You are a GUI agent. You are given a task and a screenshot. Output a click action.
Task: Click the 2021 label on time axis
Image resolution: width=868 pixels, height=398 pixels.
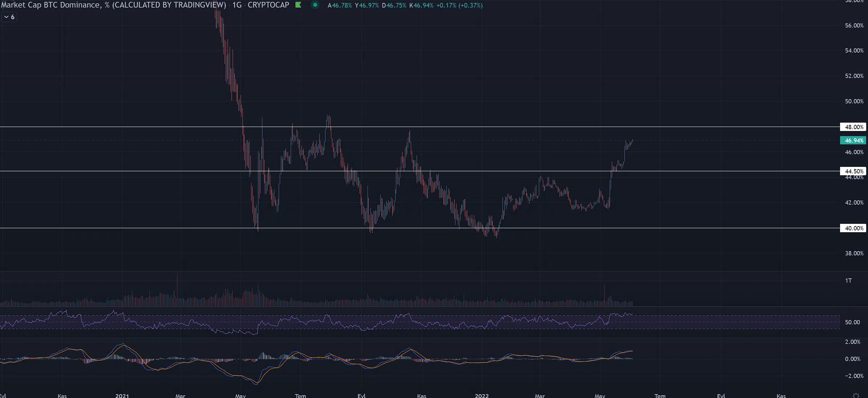122,395
